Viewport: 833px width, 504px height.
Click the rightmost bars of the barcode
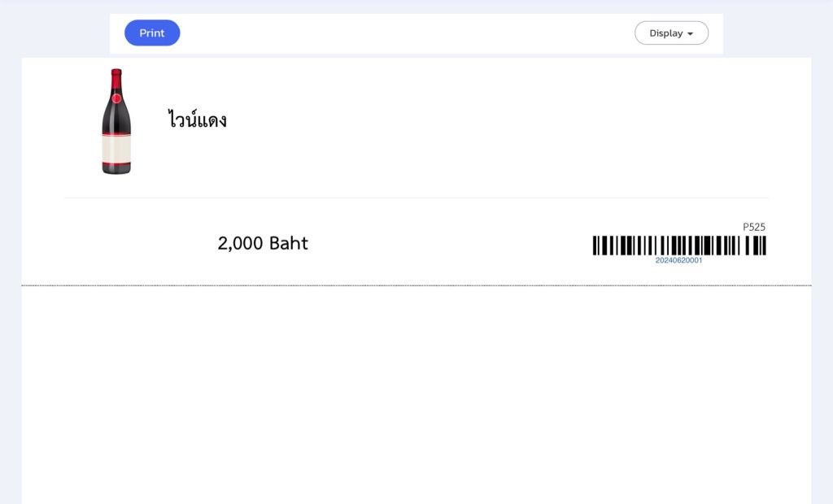[760, 245]
